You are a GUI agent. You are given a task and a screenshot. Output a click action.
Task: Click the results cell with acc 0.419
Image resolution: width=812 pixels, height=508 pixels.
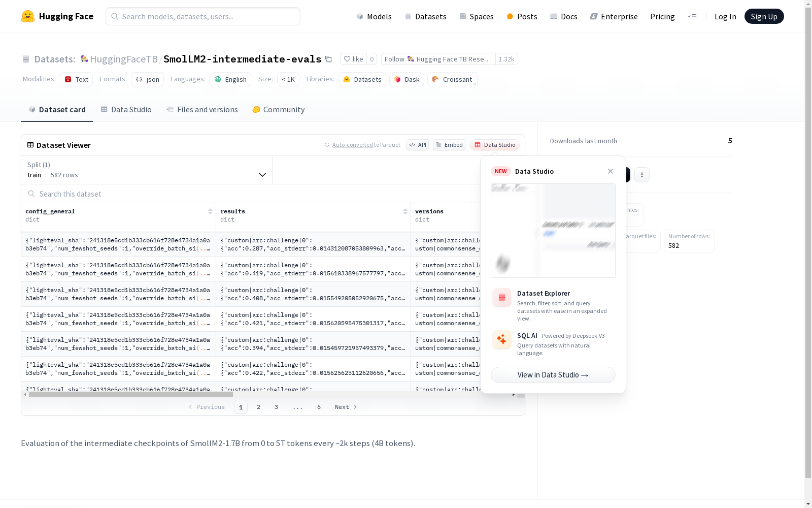click(313, 269)
